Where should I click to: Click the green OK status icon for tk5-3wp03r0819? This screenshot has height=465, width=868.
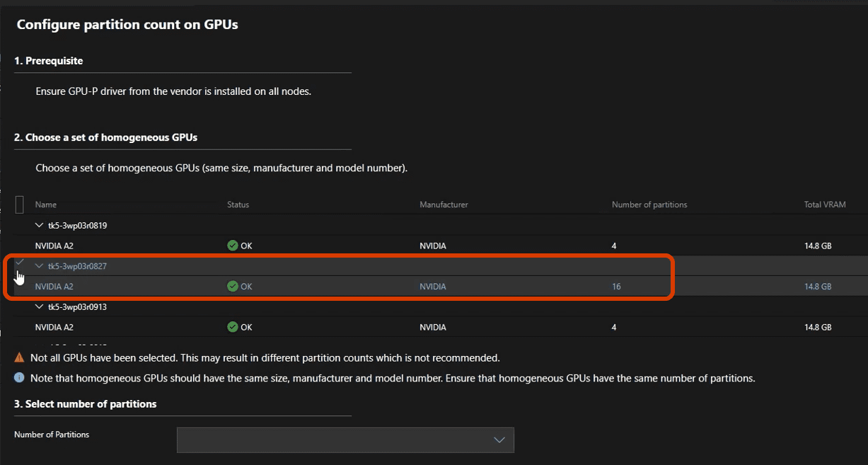tap(232, 245)
